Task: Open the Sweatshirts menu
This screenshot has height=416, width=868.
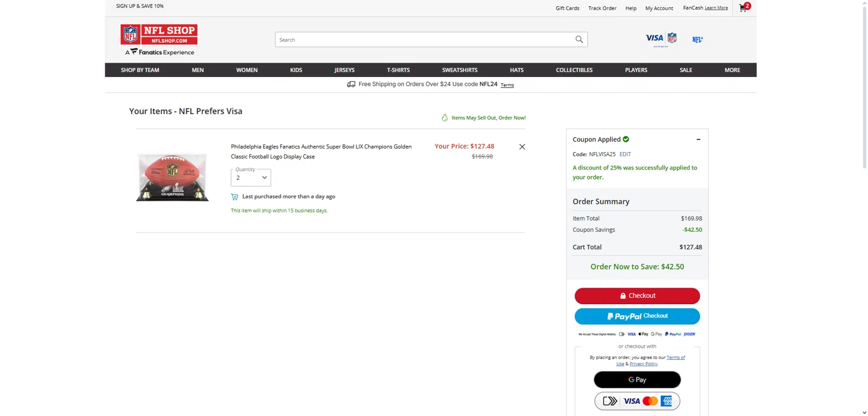Action: [x=460, y=70]
